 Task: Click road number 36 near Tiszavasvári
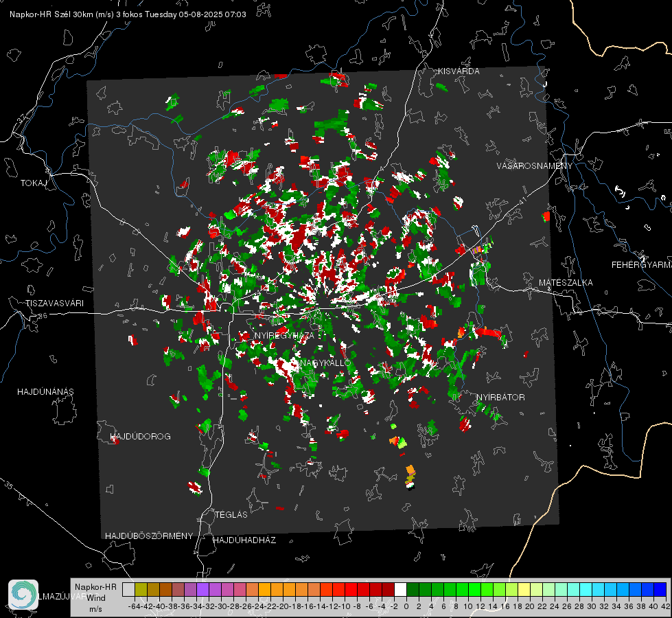43,316
